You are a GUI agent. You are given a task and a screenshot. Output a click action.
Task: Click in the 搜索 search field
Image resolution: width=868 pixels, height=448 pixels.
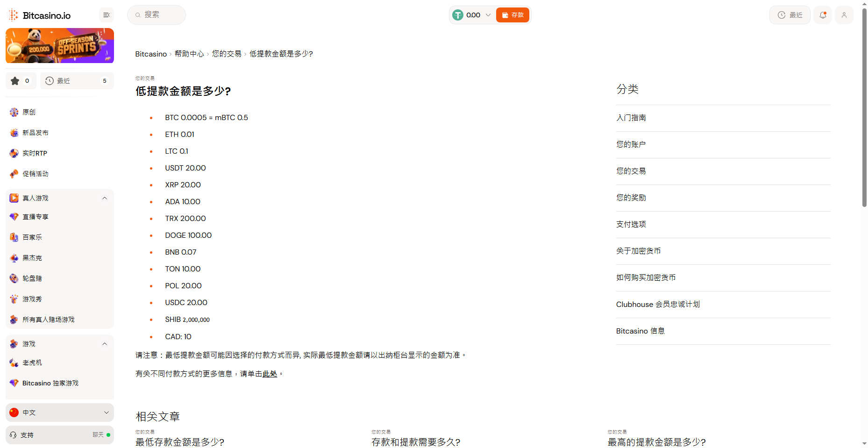pyautogui.click(x=157, y=15)
